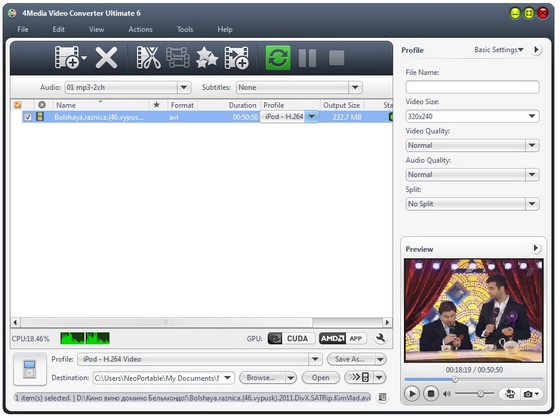
Task: Open the Add File dropdown arrow
Action: [x=84, y=57]
